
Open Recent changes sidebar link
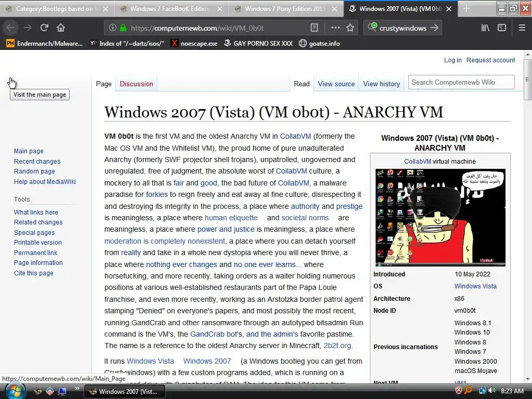point(37,161)
